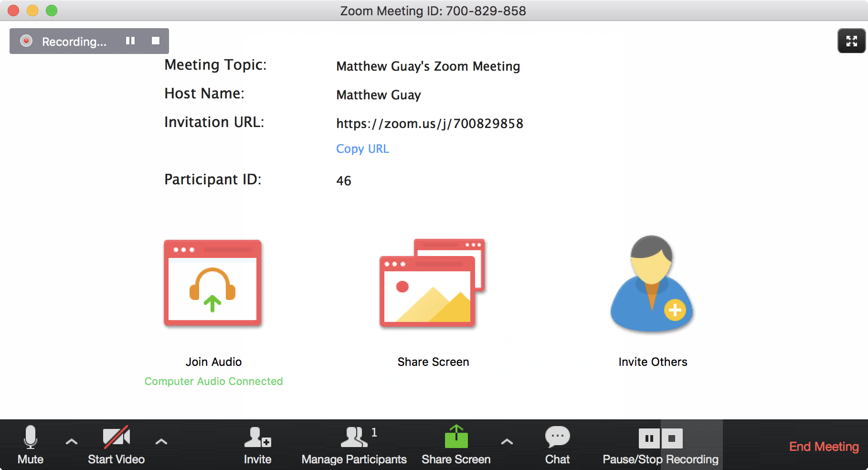This screenshot has height=470, width=868.
Task: Pause recording in the top Recording indicator
Action: point(130,41)
